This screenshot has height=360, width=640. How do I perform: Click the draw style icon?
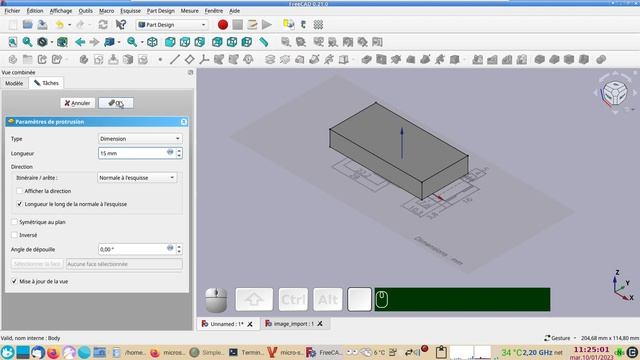pyautogui.click(x=42, y=42)
